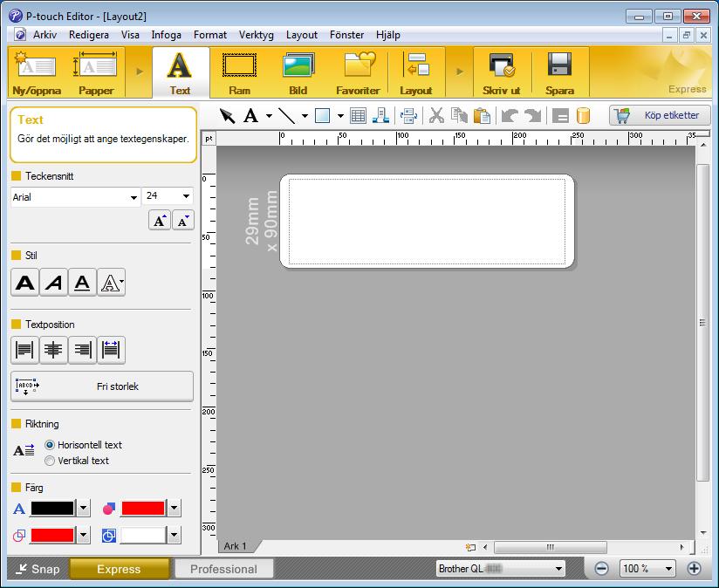This screenshot has width=719, height=588.
Task: Toggle underline text style
Action: coord(82,283)
